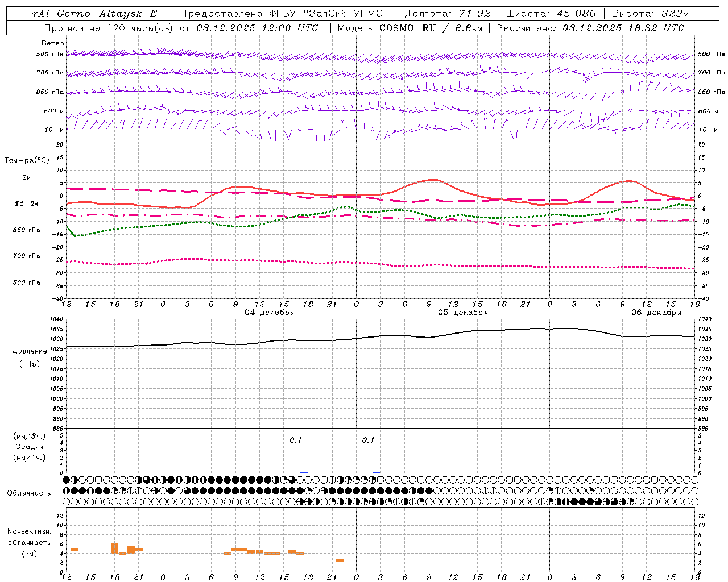Image resolution: width=728 pixels, height=582 pixels.
Task: Click the Давление pressure panel label
Action: click(x=30, y=351)
